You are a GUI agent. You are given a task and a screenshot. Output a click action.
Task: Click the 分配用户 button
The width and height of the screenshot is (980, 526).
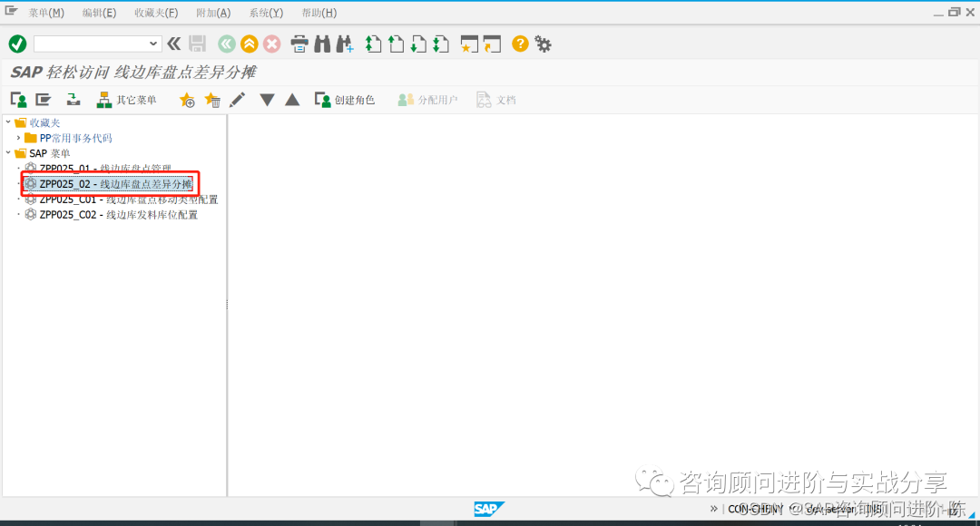pos(427,100)
